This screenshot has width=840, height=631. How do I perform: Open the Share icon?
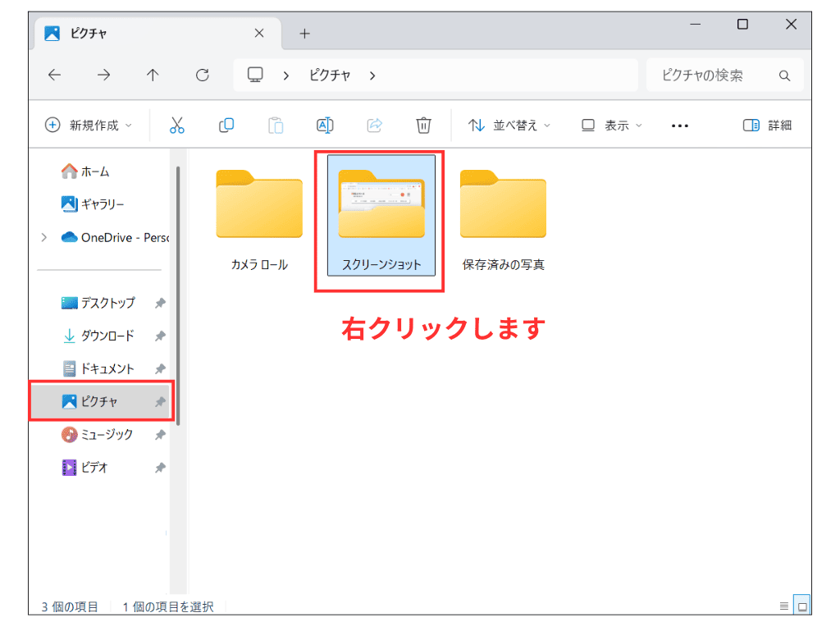374,125
